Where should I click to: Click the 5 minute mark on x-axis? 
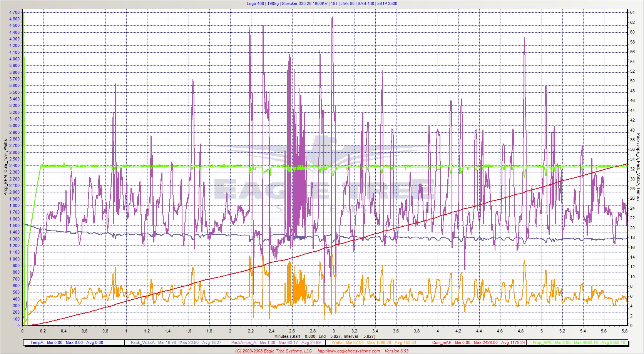point(542,331)
